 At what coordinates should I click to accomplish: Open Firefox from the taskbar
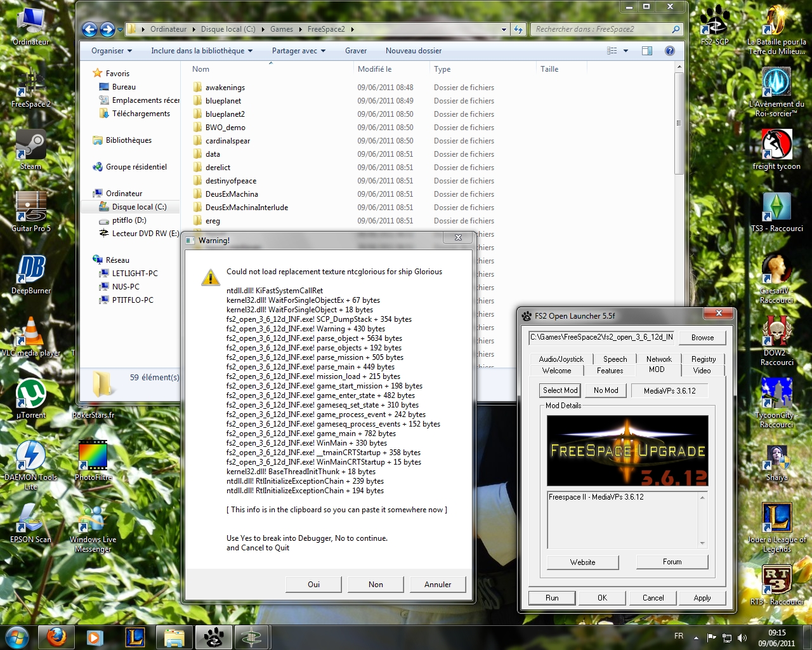coord(56,637)
